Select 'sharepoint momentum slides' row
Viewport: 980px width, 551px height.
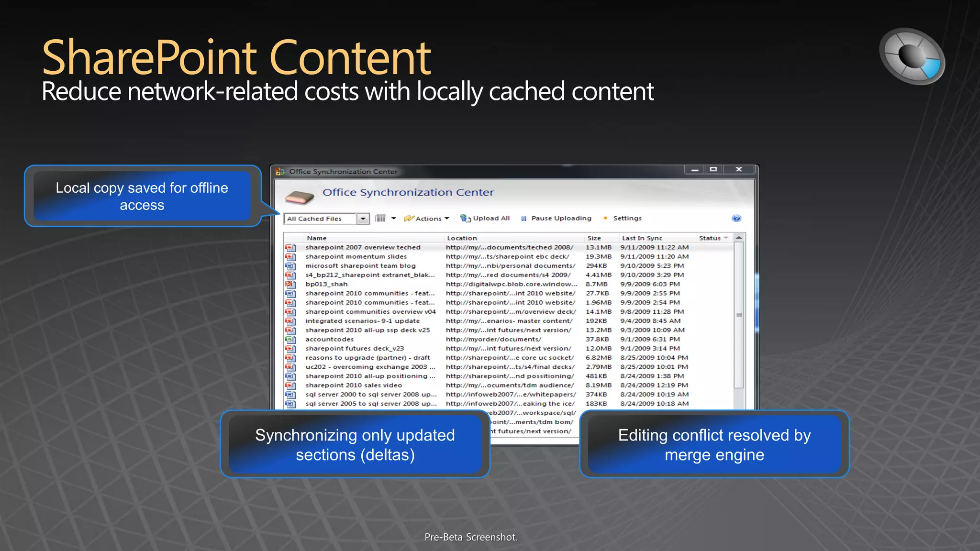click(508, 256)
